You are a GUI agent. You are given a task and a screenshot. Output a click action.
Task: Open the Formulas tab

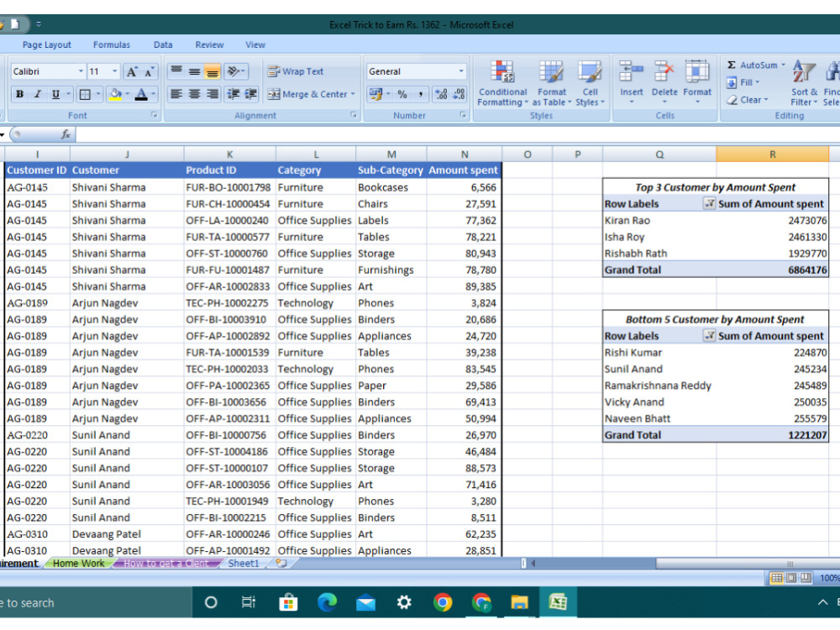112,45
